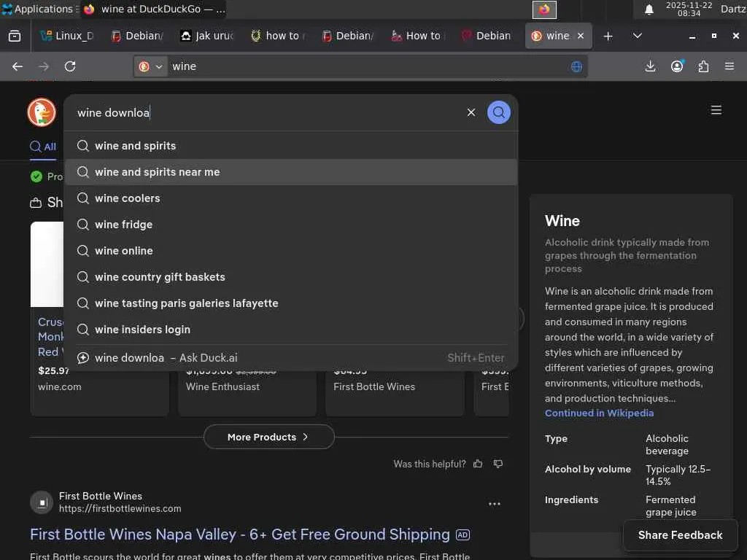Click First Bottle Wines product seller
747x560 pixels.
(x=374, y=386)
